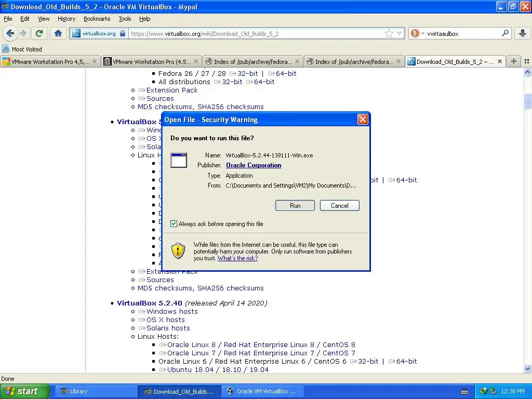Open the File menu
Viewport: 532px width, 399px height.
click(x=8, y=19)
